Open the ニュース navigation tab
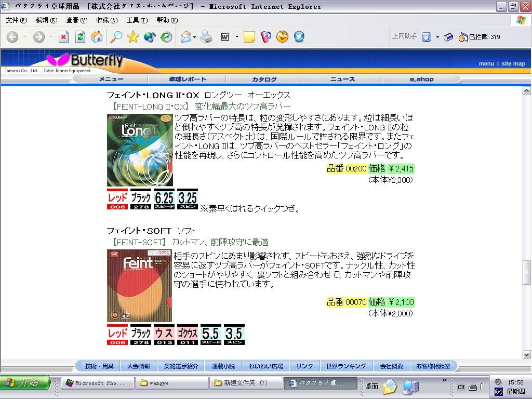 (343, 79)
